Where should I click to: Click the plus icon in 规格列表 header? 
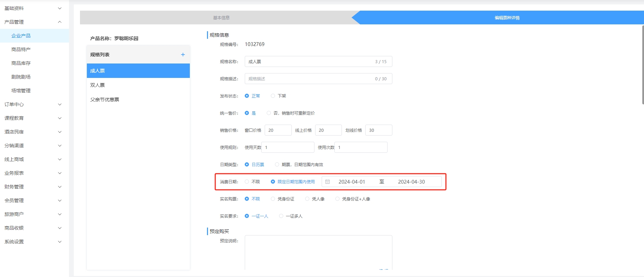click(183, 55)
